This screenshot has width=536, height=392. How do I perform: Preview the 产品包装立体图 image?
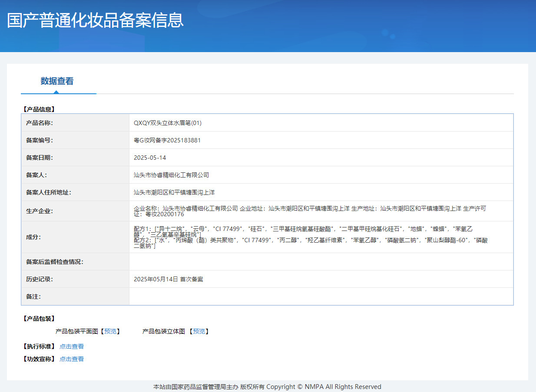[x=199, y=331]
